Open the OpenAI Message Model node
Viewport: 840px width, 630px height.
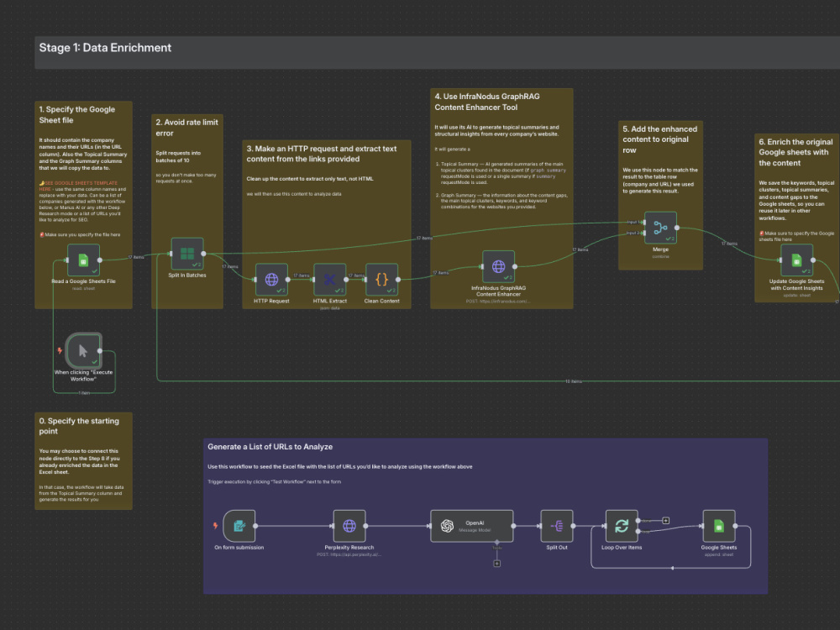[472, 526]
